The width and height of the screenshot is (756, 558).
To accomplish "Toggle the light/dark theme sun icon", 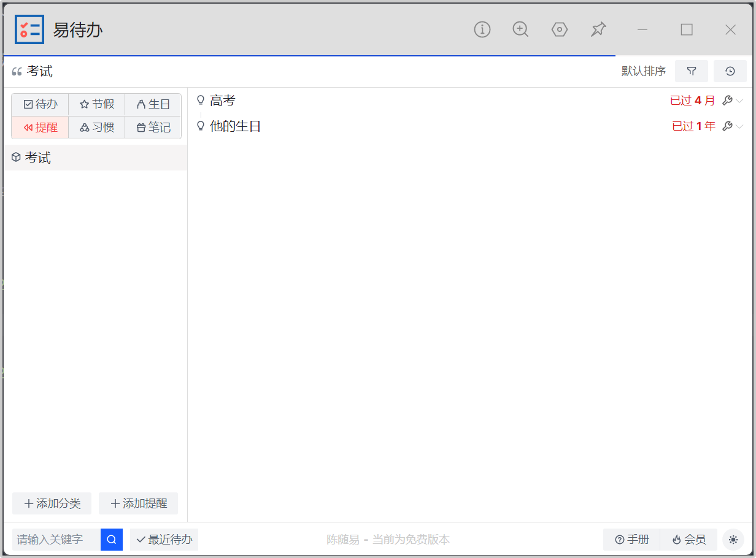I will (x=733, y=540).
